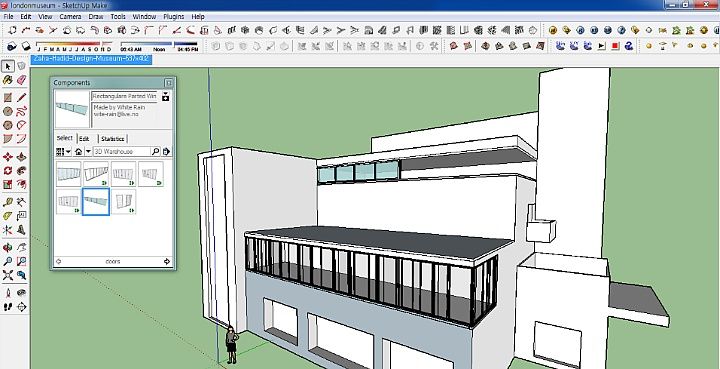Image resolution: width=720 pixels, height=369 pixels.
Task: Activate the Tape Measure tool
Action: click(8, 202)
